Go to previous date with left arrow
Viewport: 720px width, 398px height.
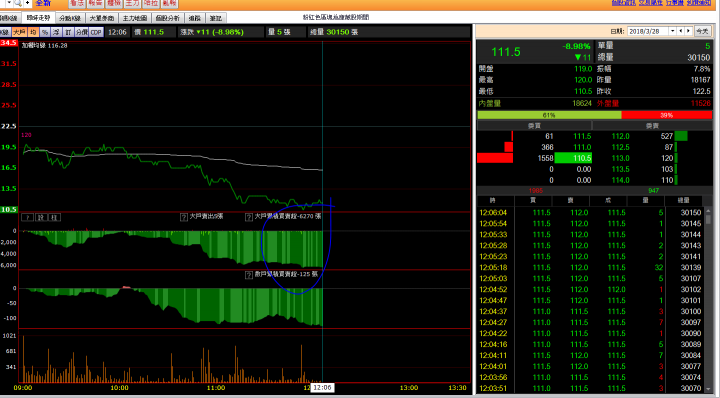tap(681, 31)
